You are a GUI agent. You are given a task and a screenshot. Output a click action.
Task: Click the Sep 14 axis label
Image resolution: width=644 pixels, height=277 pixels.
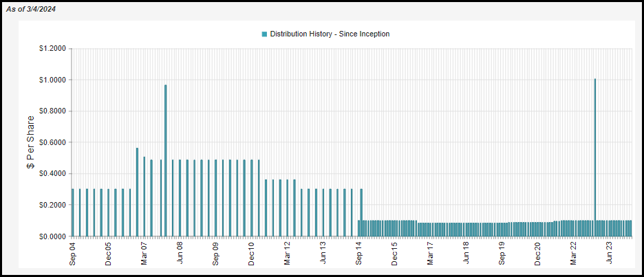point(359,254)
